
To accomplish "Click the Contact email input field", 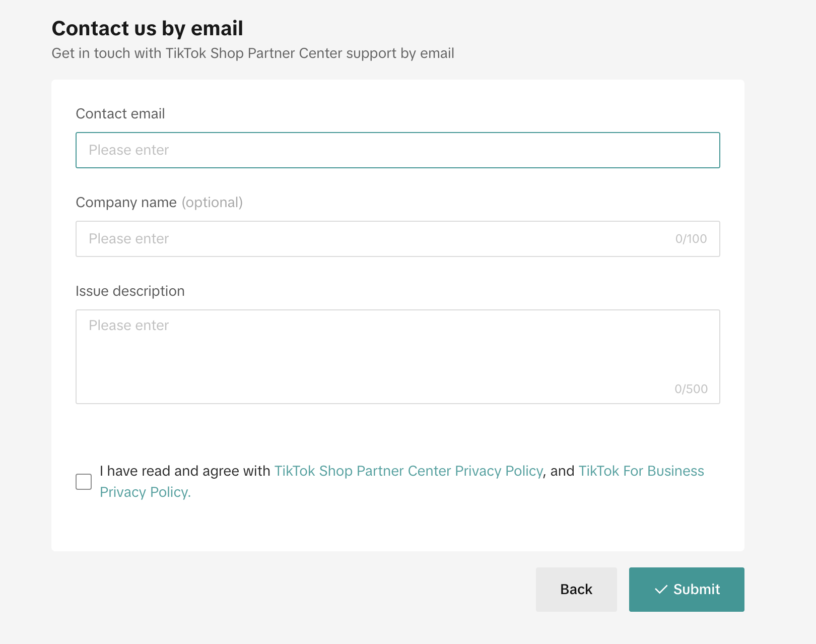I will click(397, 150).
